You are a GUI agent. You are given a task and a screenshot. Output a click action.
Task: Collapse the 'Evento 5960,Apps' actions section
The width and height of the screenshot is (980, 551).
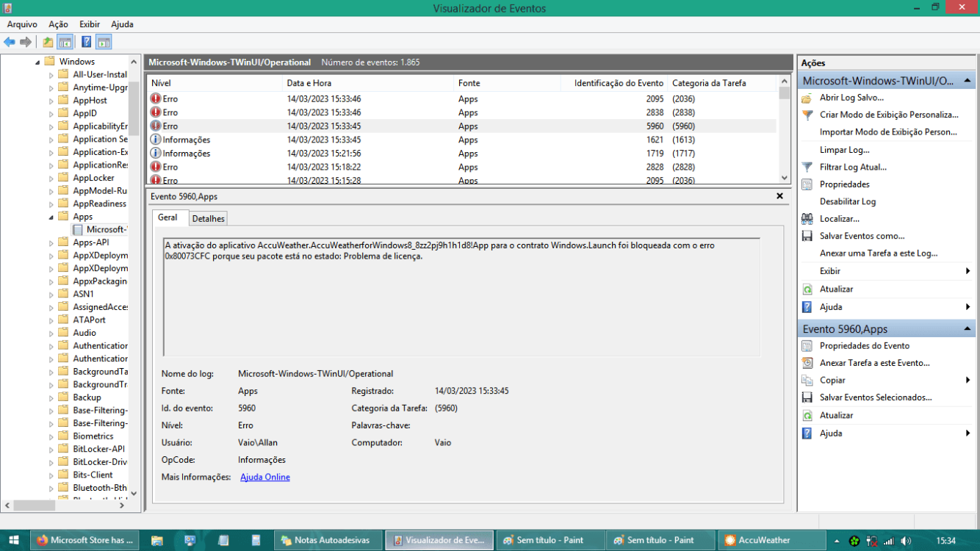[968, 329]
